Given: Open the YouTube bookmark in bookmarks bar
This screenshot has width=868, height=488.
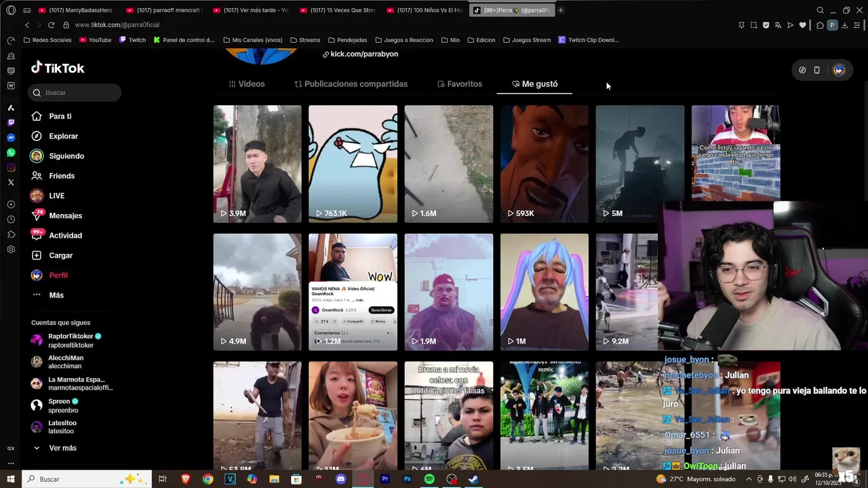Looking at the screenshot, I should [x=95, y=40].
